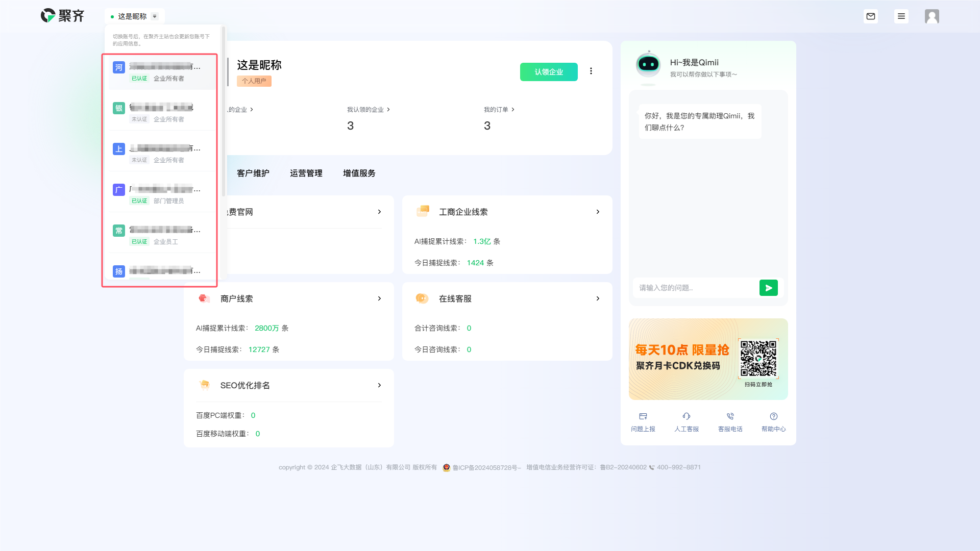Open the mail inbox icon
The image size is (980, 551).
click(871, 16)
